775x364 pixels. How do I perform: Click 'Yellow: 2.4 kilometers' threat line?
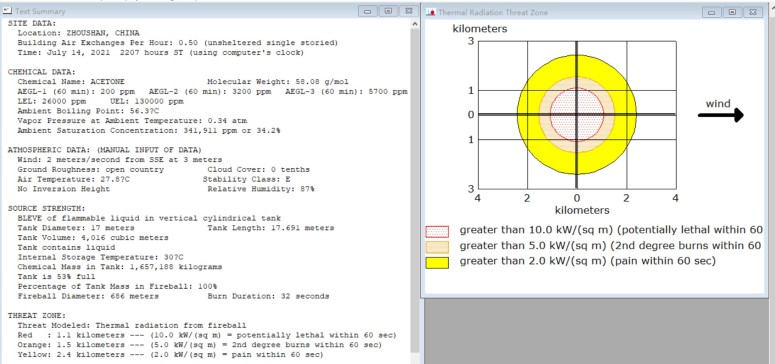(x=171, y=355)
